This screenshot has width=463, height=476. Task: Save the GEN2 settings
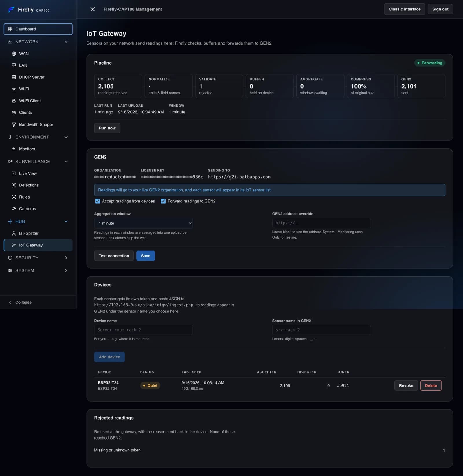point(146,256)
